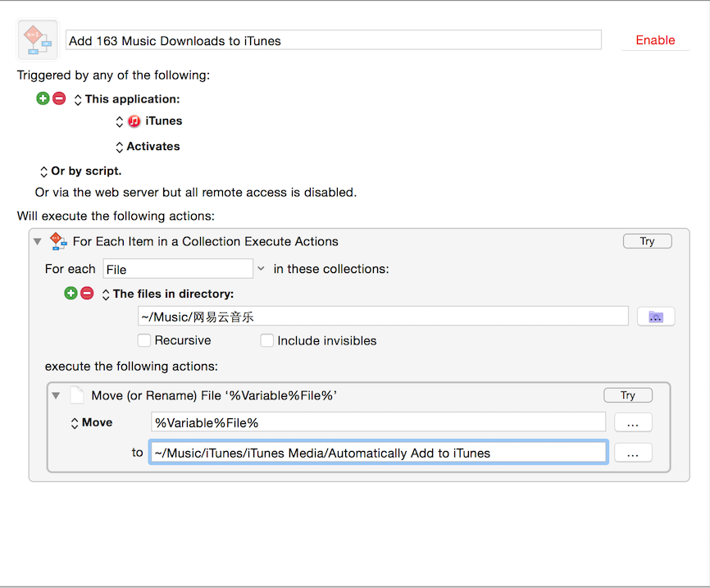The width and height of the screenshot is (710, 588).
Task: Click the ~/Music directory path field
Action: pyautogui.click(x=383, y=317)
